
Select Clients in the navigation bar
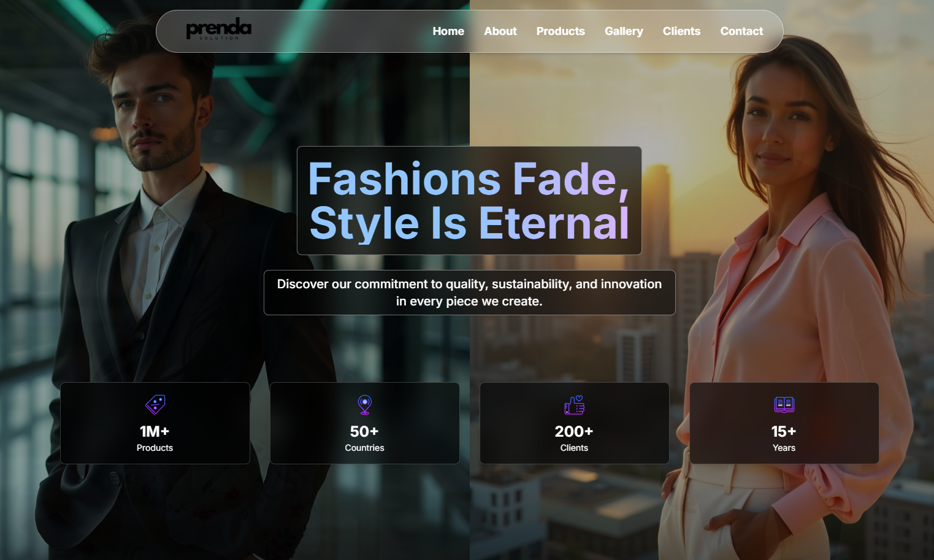pos(681,31)
